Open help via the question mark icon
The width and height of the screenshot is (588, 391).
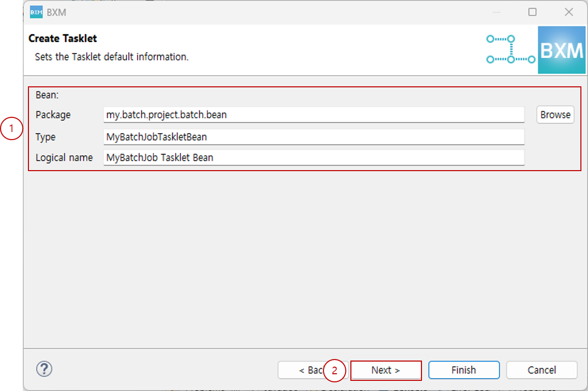(x=44, y=369)
